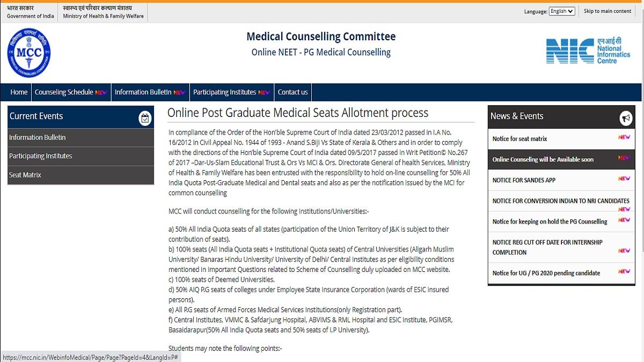
Task: Click the megaphone icon on News & Events header
Action: click(625, 116)
